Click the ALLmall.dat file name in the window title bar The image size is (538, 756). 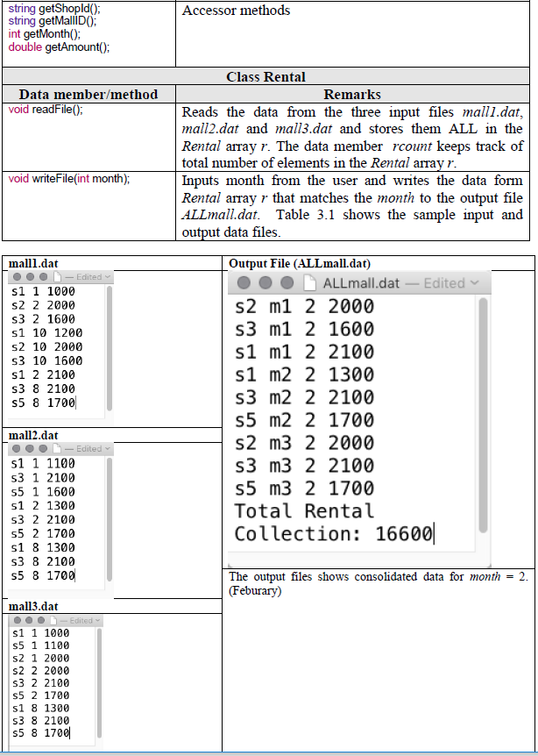pos(361,283)
